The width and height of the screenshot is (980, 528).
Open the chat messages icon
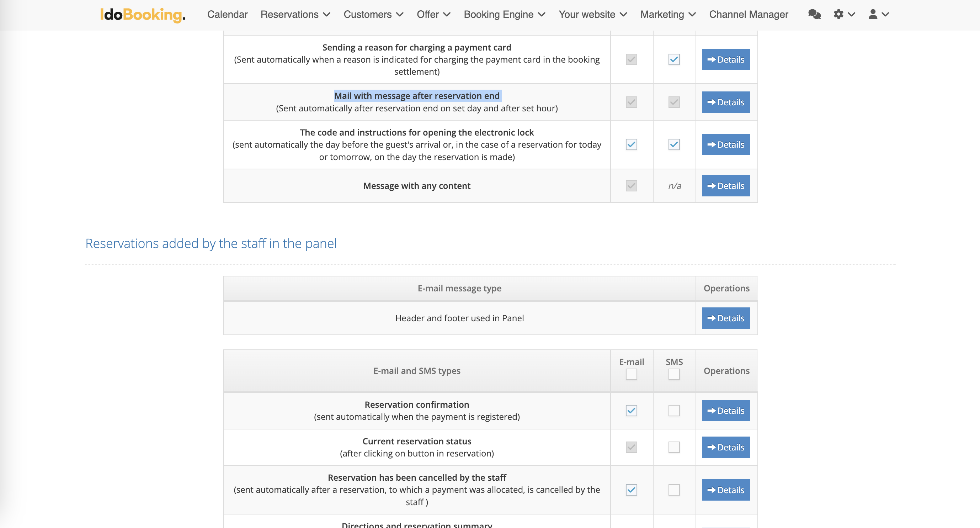click(x=814, y=15)
